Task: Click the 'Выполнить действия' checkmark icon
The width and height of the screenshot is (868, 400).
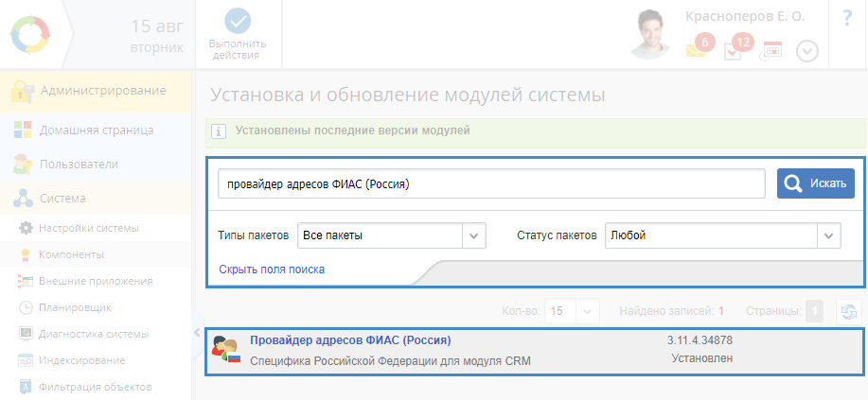Action: [x=238, y=22]
